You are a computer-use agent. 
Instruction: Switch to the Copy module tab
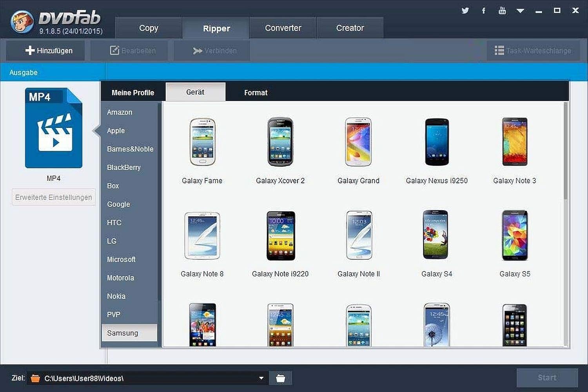(x=149, y=28)
